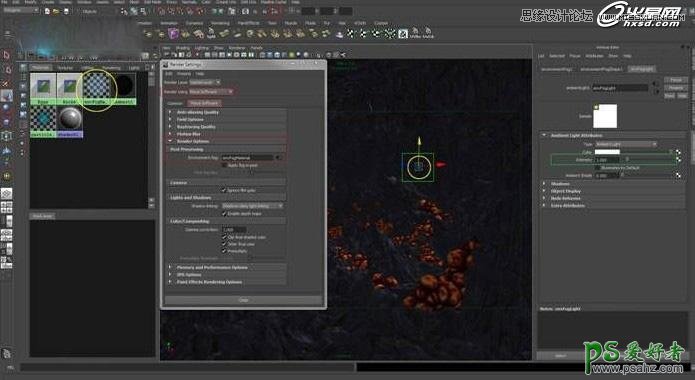The height and width of the screenshot is (380, 695).
Task: Click the purple cube icon on the shelf
Action: tap(173, 34)
